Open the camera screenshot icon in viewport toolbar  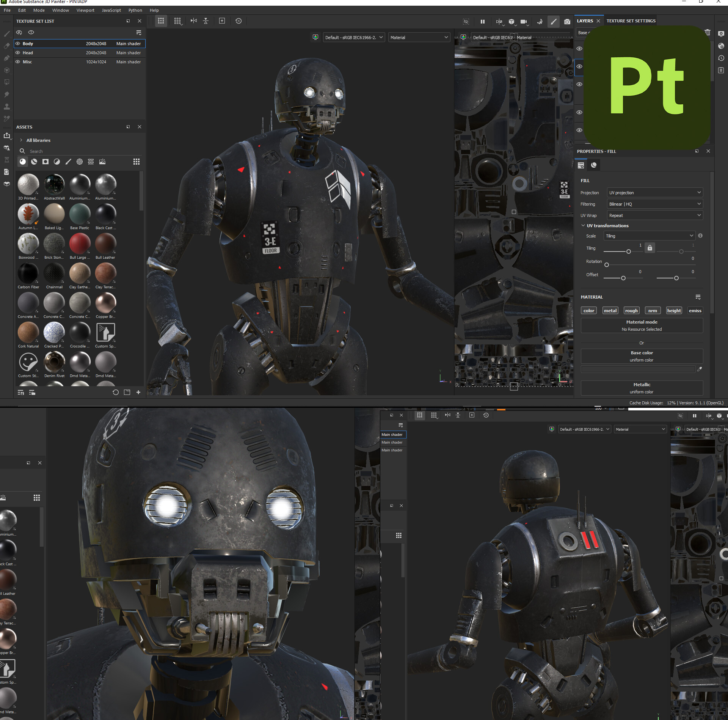click(567, 22)
